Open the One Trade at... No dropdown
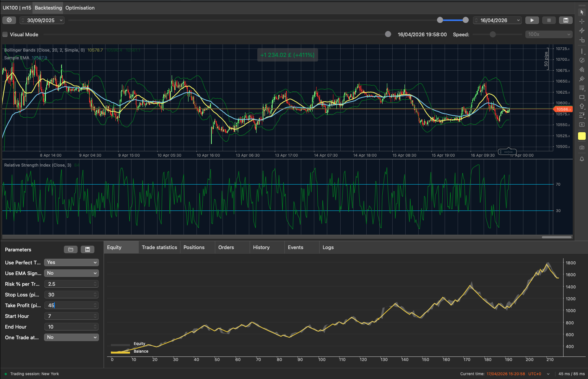This screenshot has height=379, width=588. click(x=71, y=337)
